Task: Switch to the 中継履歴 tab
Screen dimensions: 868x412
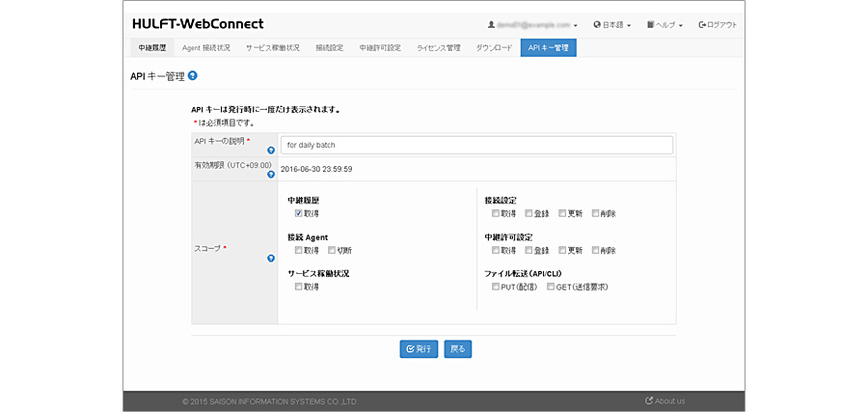Action: (x=151, y=48)
